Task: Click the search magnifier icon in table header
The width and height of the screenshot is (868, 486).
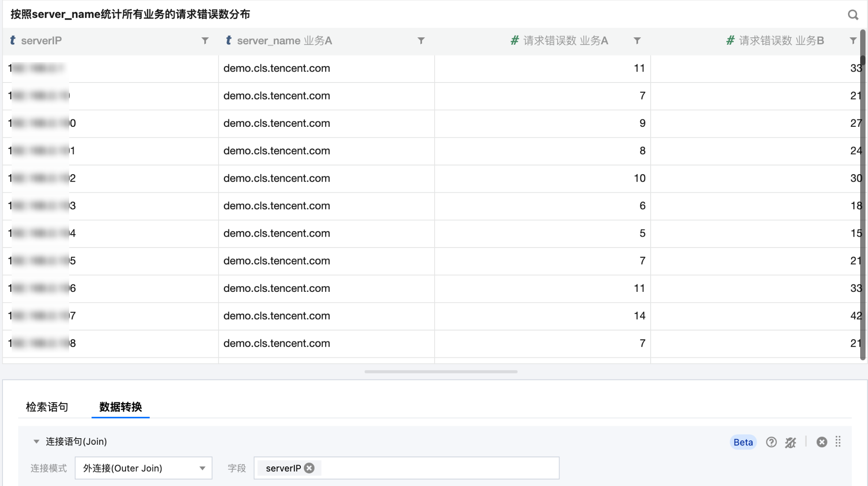Action: pyautogui.click(x=853, y=15)
